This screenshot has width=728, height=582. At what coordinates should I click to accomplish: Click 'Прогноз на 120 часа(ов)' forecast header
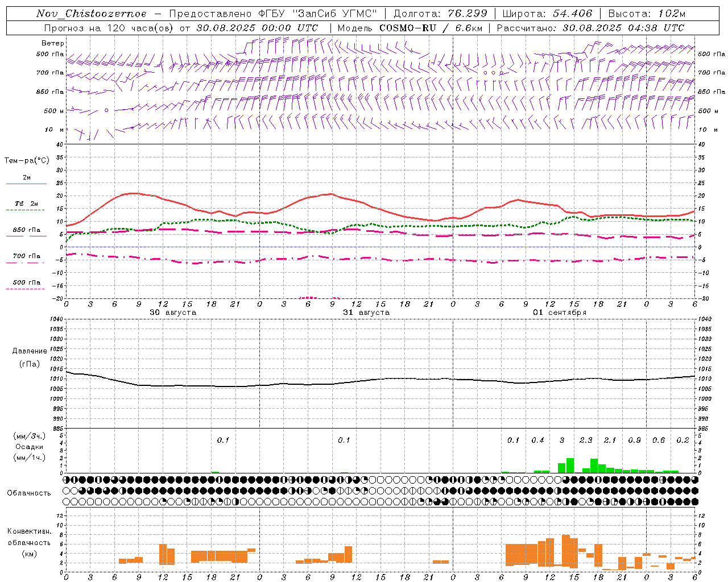point(110,28)
